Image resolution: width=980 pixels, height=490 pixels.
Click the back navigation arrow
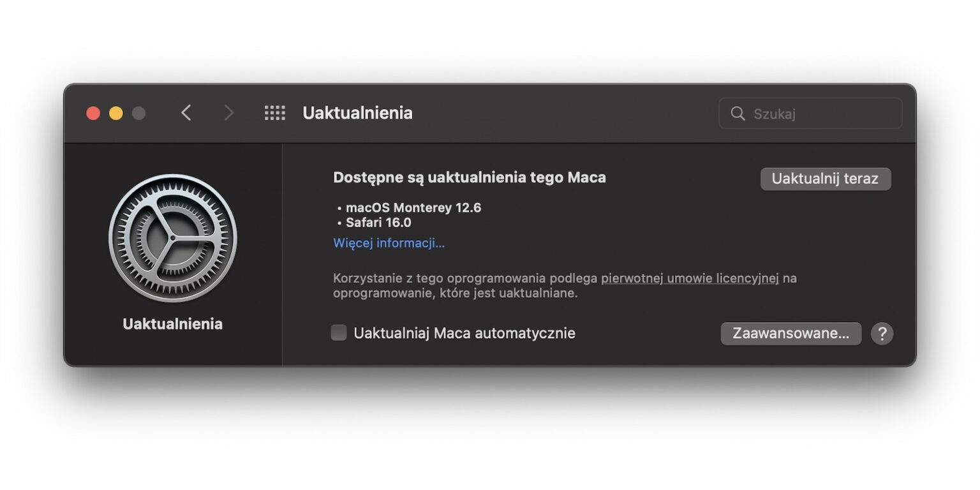(x=186, y=112)
